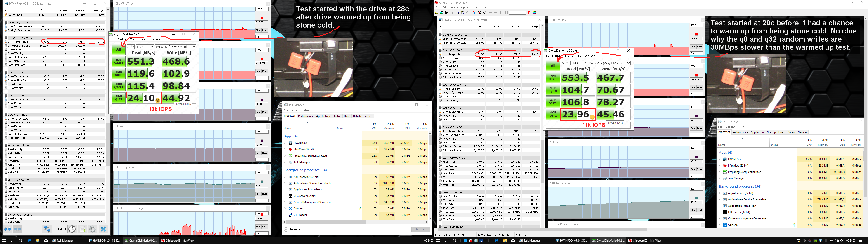868x244 pixels.
Task: Click HWiNFO's blue X close-sensors icon
Action: (x=104, y=229)
